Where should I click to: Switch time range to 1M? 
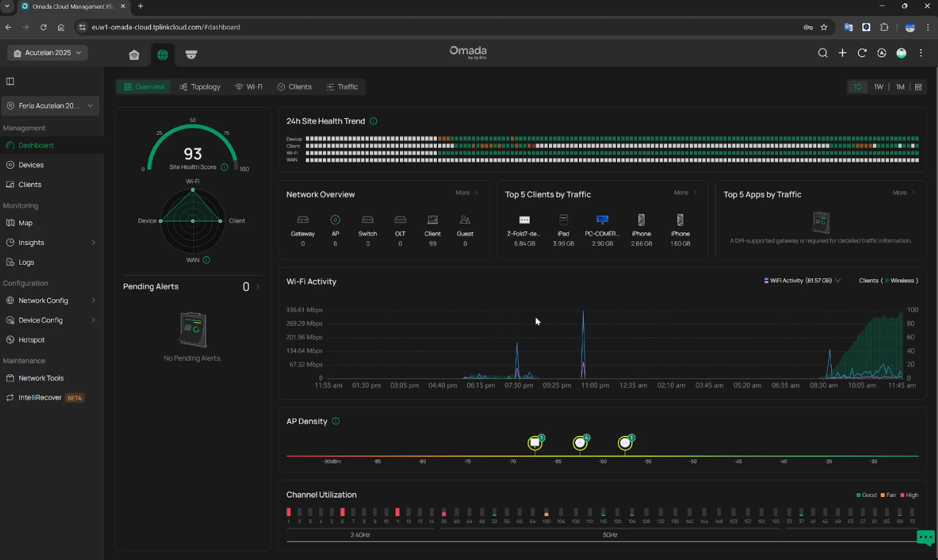[900, 87]
